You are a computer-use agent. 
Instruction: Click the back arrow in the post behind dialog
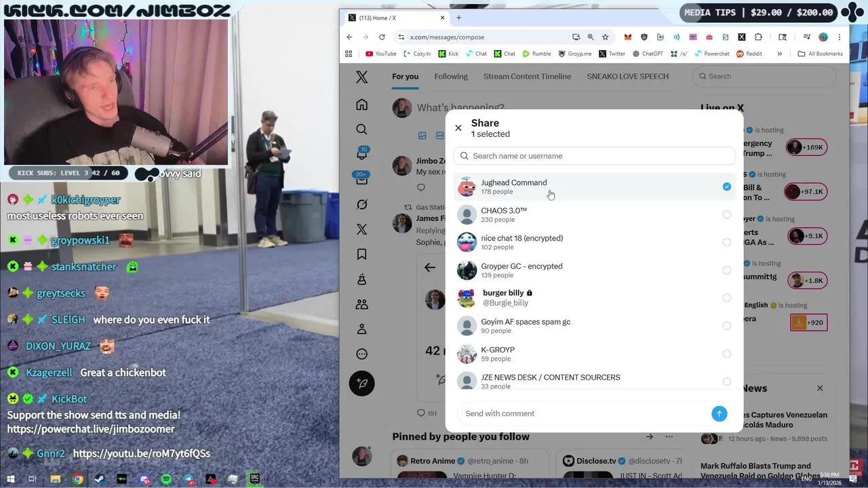point(430,268)
